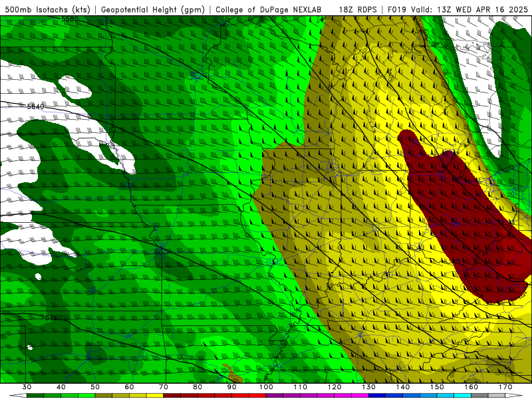Viewport: 532px width, 399px height.
Task: Click the '30' value on the color scale
Action: (x=27, y=387)
